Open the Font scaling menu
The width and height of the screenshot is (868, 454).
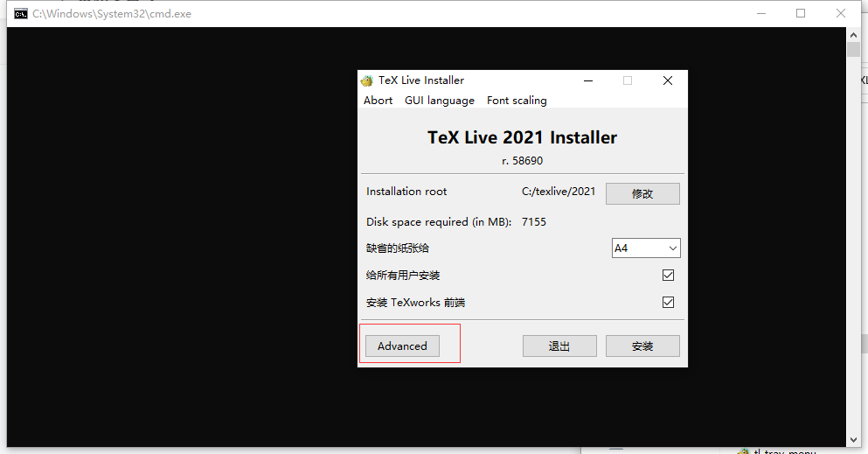(517, 101)
